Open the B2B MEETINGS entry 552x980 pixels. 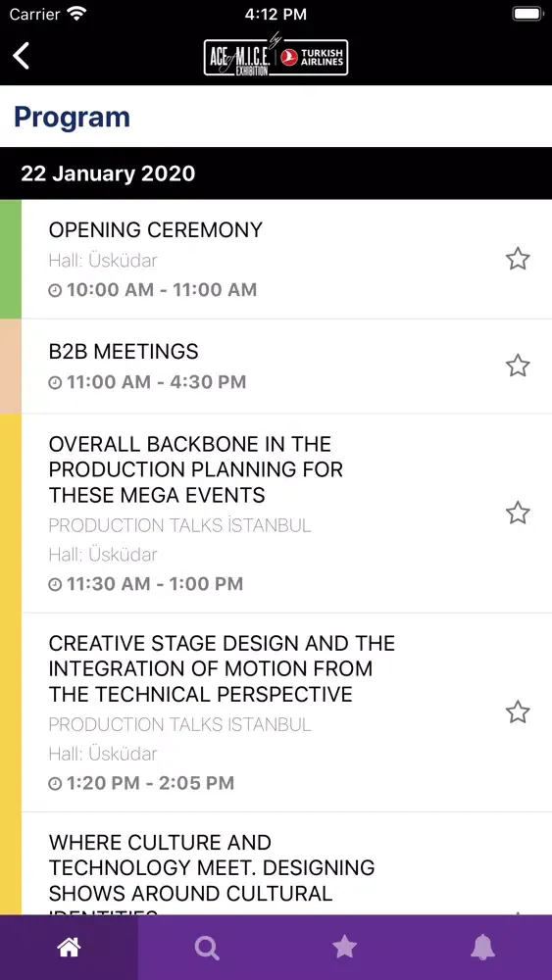[x=276, y=367]
